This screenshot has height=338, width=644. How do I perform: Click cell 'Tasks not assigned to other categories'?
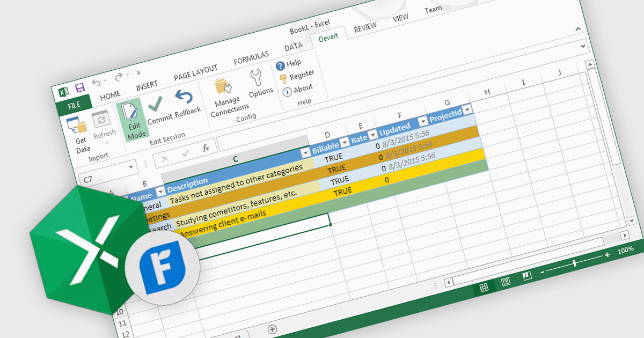click(236, 184)
